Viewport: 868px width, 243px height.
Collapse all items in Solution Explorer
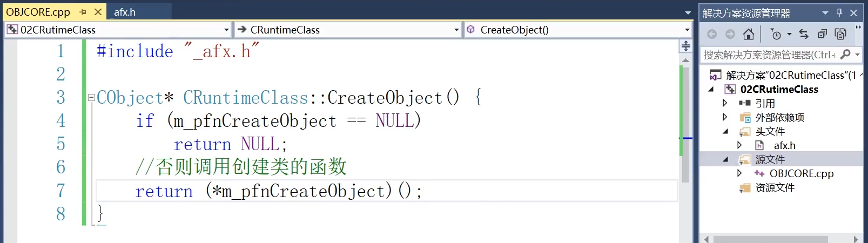tap(822, 34)
